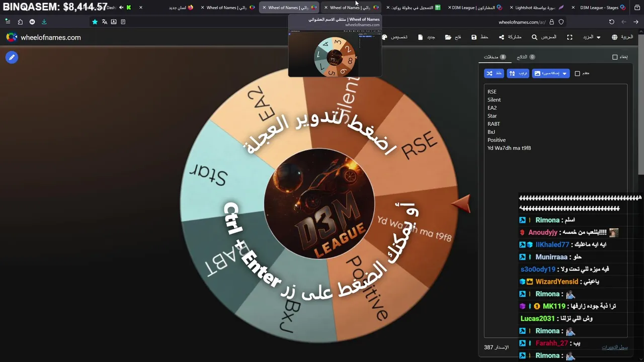Open the browser hamburger menu

click(x=8, y=22)
